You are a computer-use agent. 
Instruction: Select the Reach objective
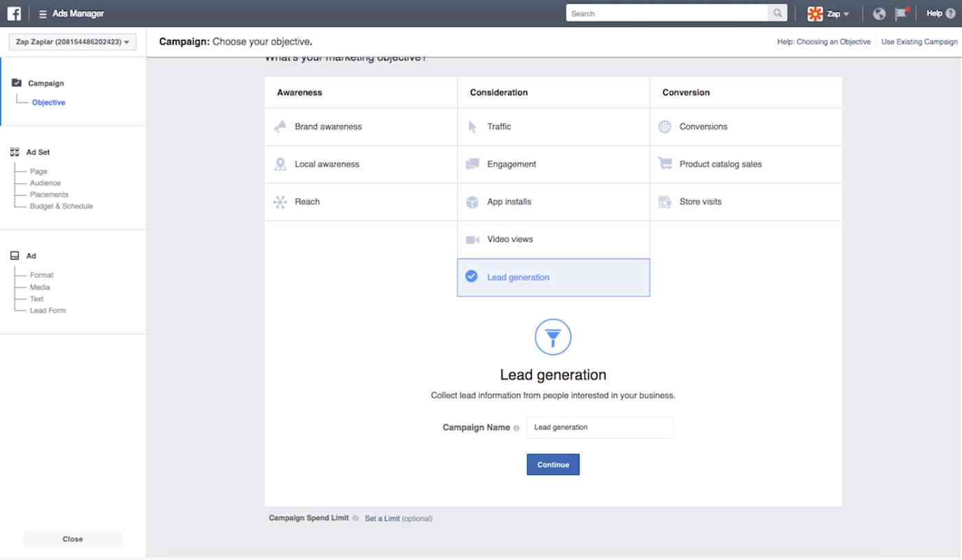click(361, 202)
